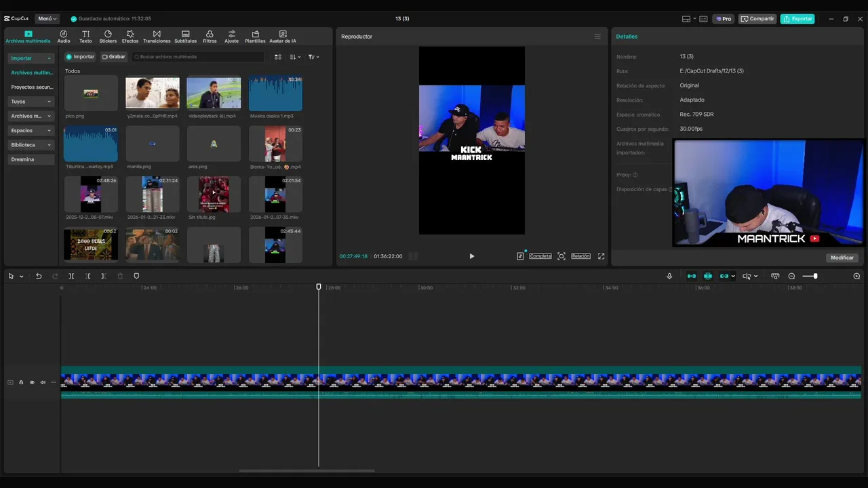
Task: Select Proyectos secundarios in sidebar
Action: [31, 87]
